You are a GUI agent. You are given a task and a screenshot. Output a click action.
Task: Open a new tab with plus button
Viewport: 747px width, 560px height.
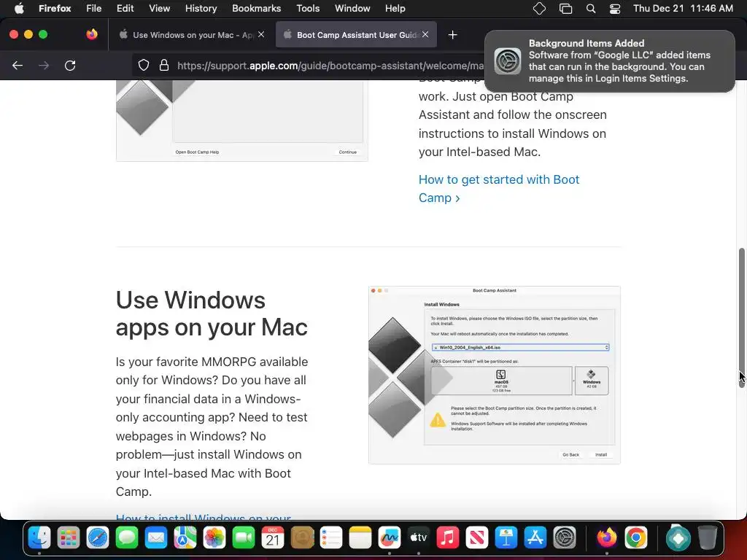tap(452, 35)
